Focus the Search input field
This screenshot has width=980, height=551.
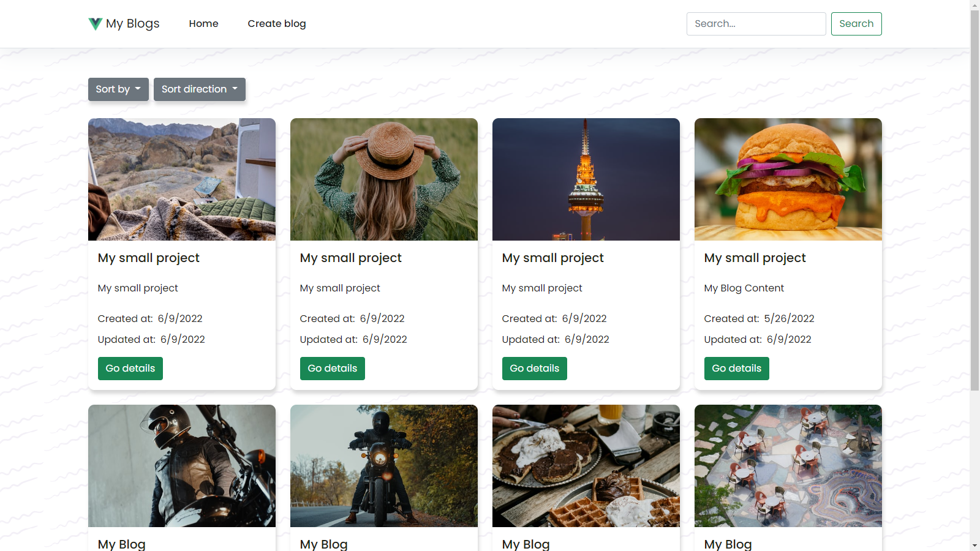[x=756, y=24]
